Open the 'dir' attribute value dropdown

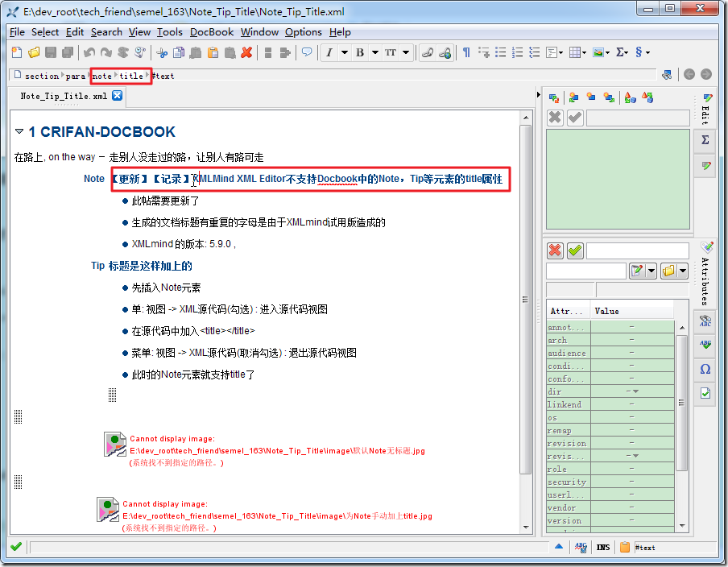pyautogui.click(x=635, y=391)
